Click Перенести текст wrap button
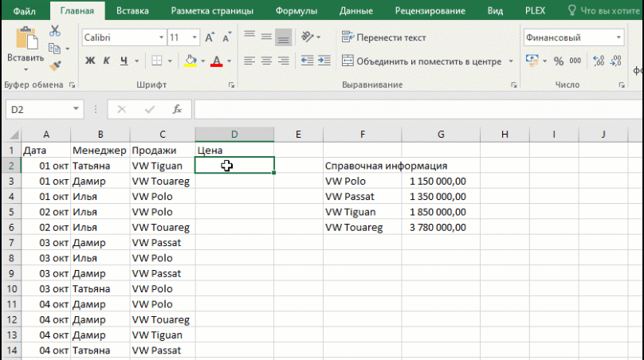This screenshot has height=360, width=644. tap(383, 37)
